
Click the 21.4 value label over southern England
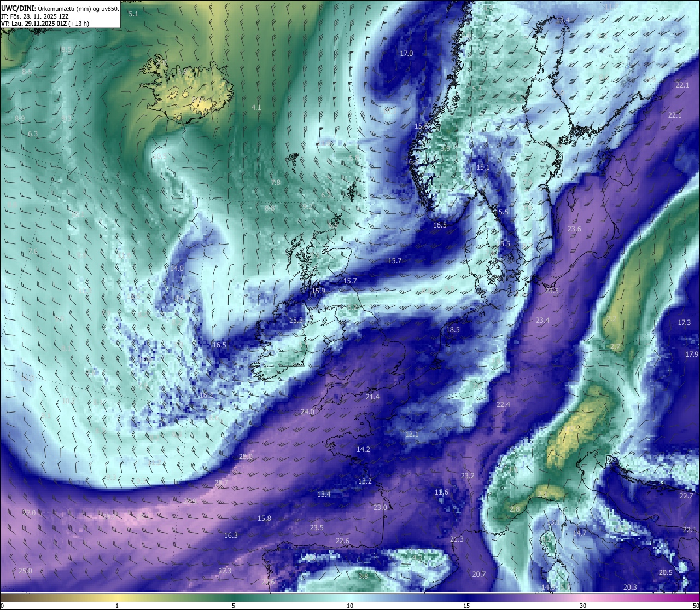(x=372, y=397)
